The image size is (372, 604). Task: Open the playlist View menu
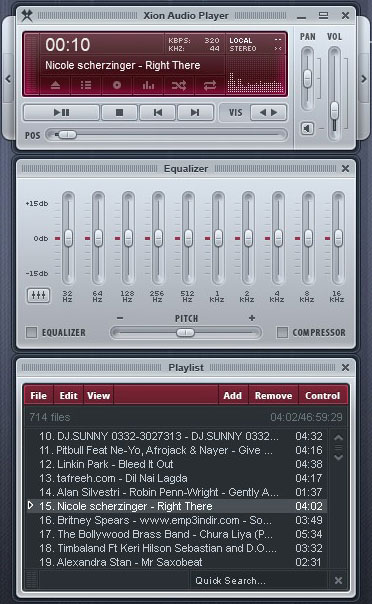[x=99, y=395]
